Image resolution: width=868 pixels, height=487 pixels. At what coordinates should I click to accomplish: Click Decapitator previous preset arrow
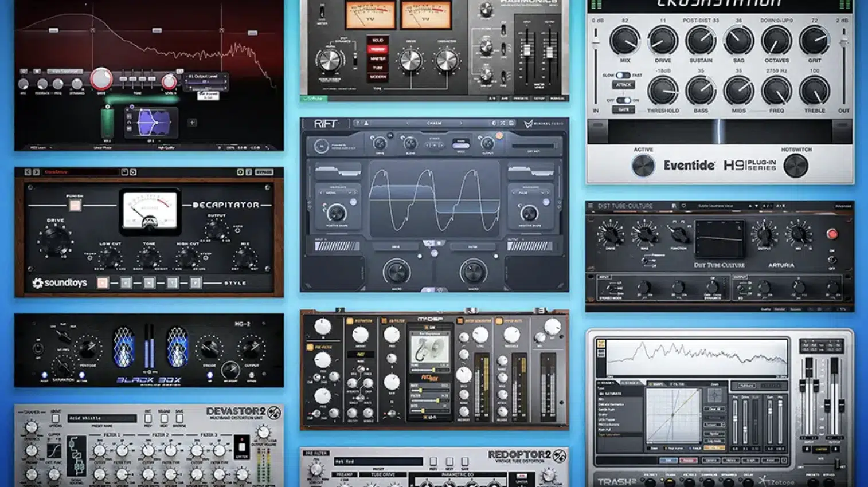28,172
